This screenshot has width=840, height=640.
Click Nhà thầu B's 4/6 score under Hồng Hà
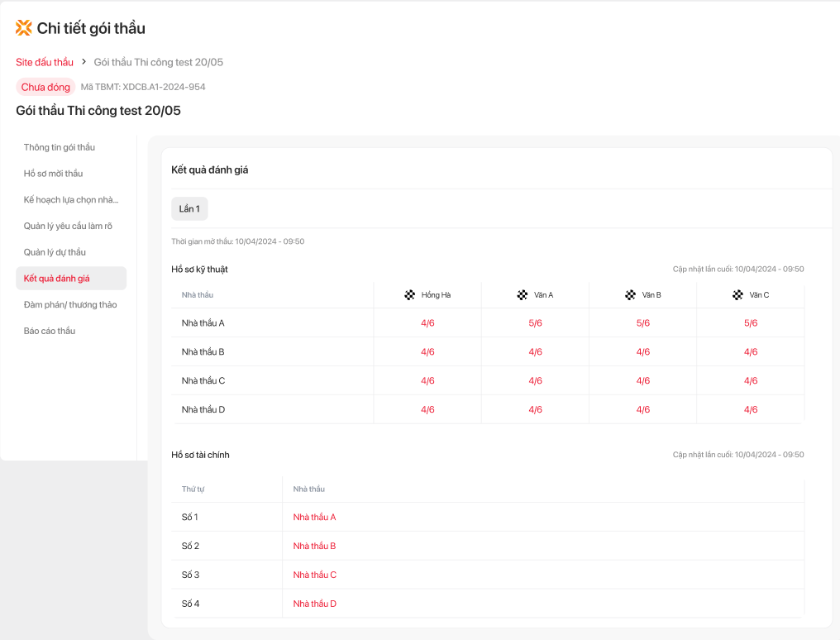point(427,352)
